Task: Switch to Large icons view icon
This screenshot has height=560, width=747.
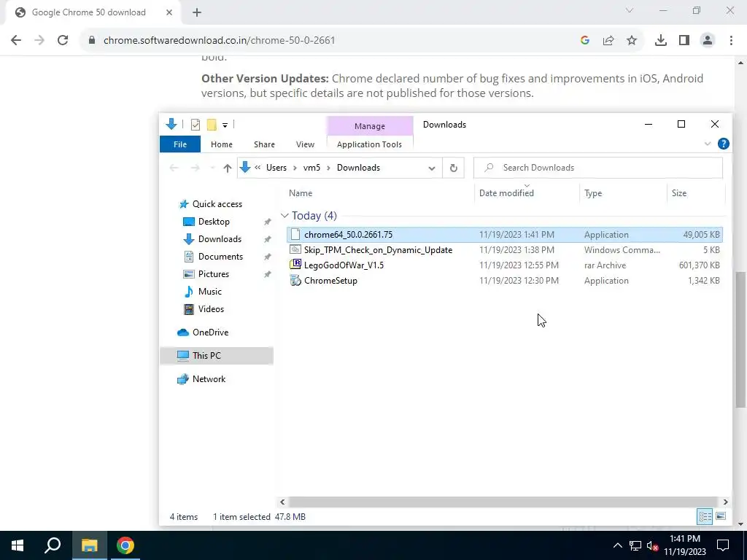Action: pyautogui.click(x=721, y=517)
